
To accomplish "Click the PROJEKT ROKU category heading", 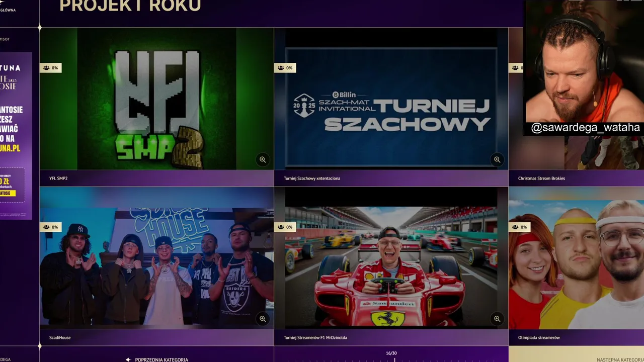I will click(x=130, y=6).
